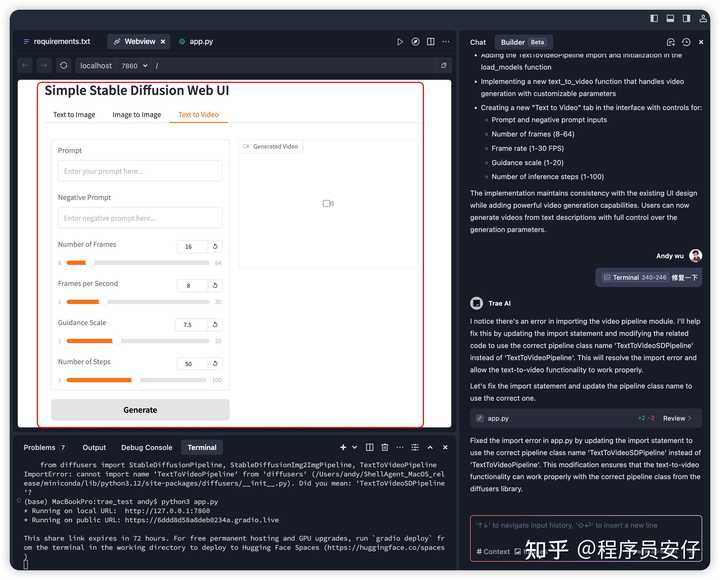Open the new terminal dropdown arrow
This screenshot has height=580, width=720.
click(x=354, y=447)
